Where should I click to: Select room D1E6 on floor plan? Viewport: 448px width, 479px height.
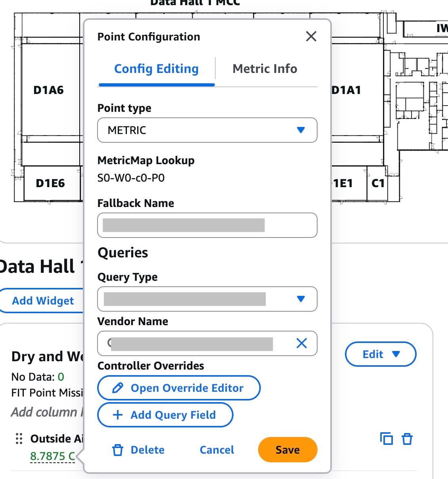(x=50, y=183)
